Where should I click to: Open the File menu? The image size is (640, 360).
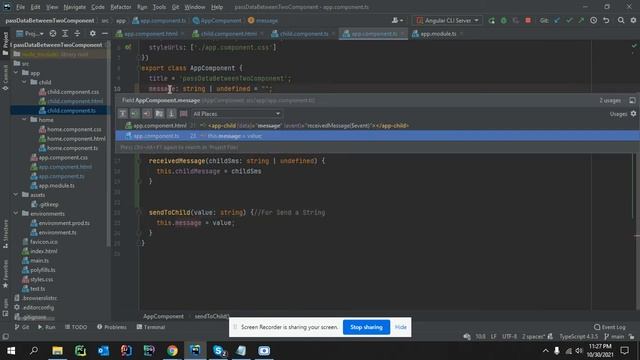[20, 7]
